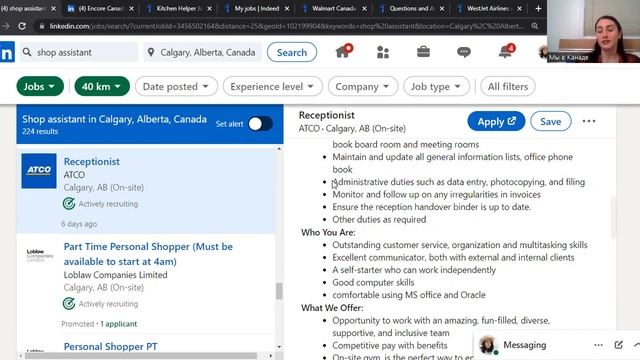Click 'Loblaw Companies Limited' company name
This screenshot has width=640, height=360.
tap(116, 275)
